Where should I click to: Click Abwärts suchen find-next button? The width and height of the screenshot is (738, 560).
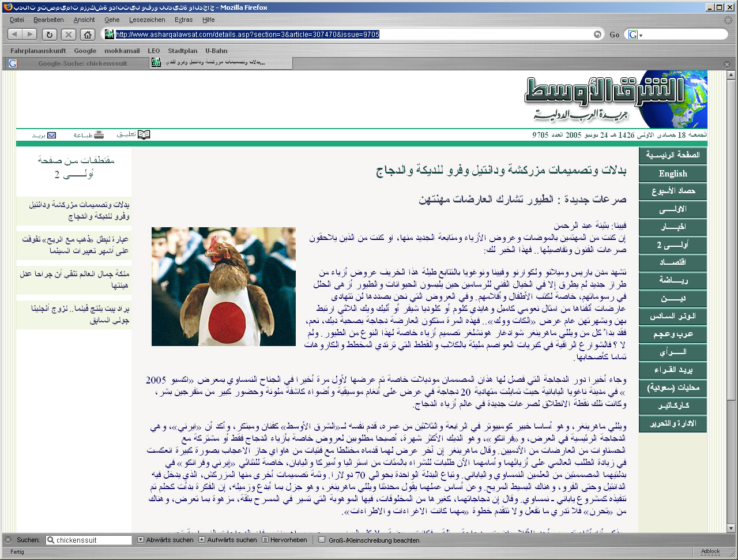pyautogui.click(x=166, y=540)
